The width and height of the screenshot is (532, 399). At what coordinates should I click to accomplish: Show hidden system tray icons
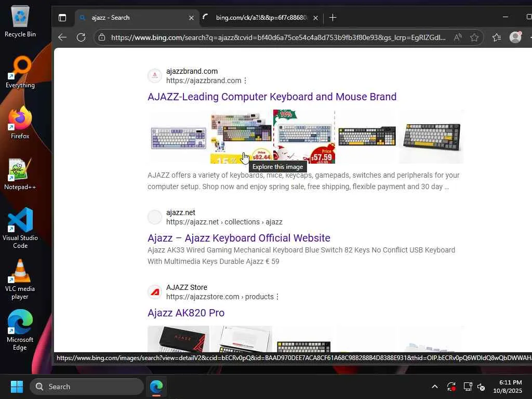(x=435, y=387)
